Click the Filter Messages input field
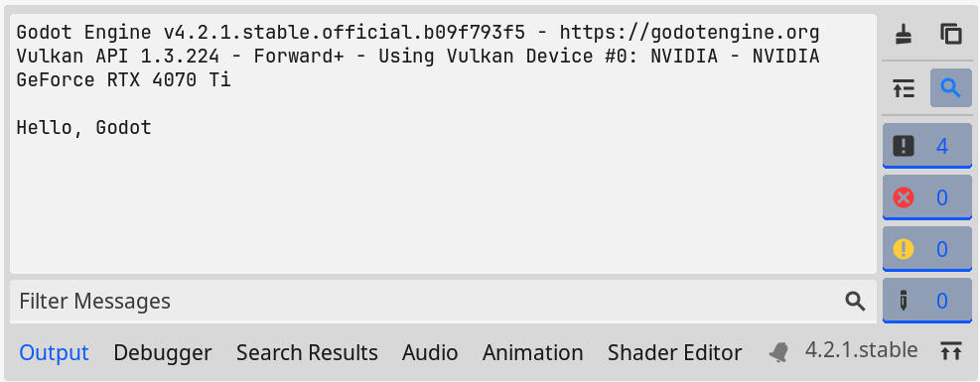Image resolution: width=980 pixels, height=382 pixels. point(443,301)
